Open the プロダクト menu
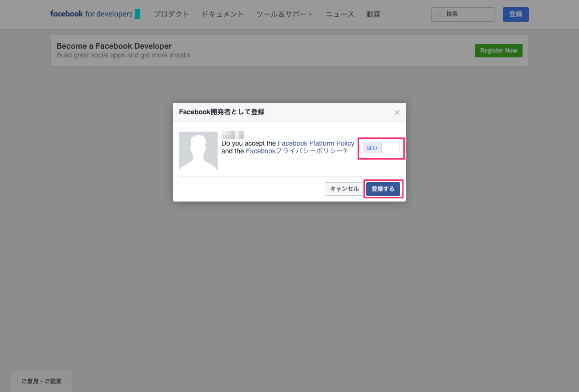 171,14
